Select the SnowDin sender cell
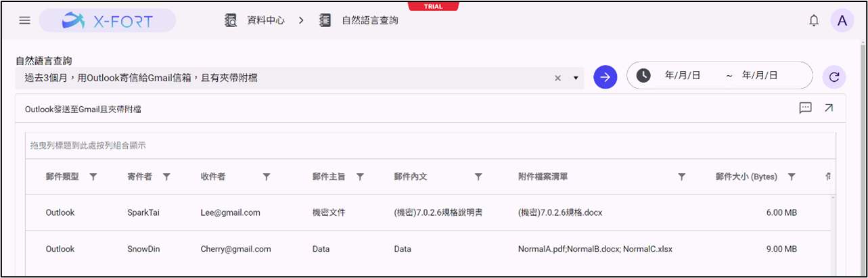 point(143,249)
